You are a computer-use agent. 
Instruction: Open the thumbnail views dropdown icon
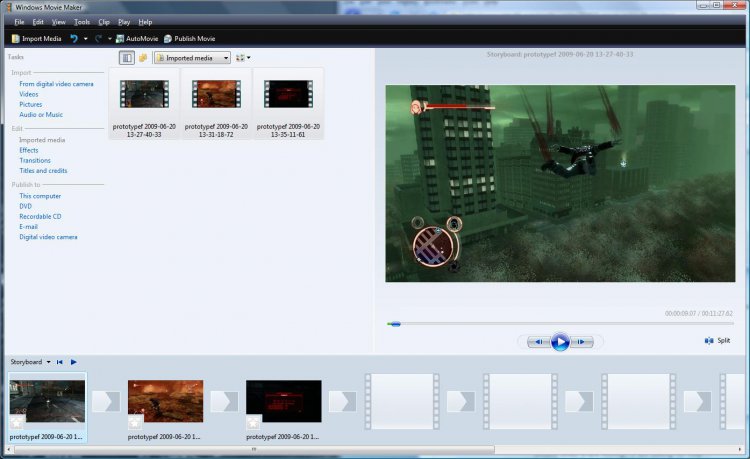[243, 58]
